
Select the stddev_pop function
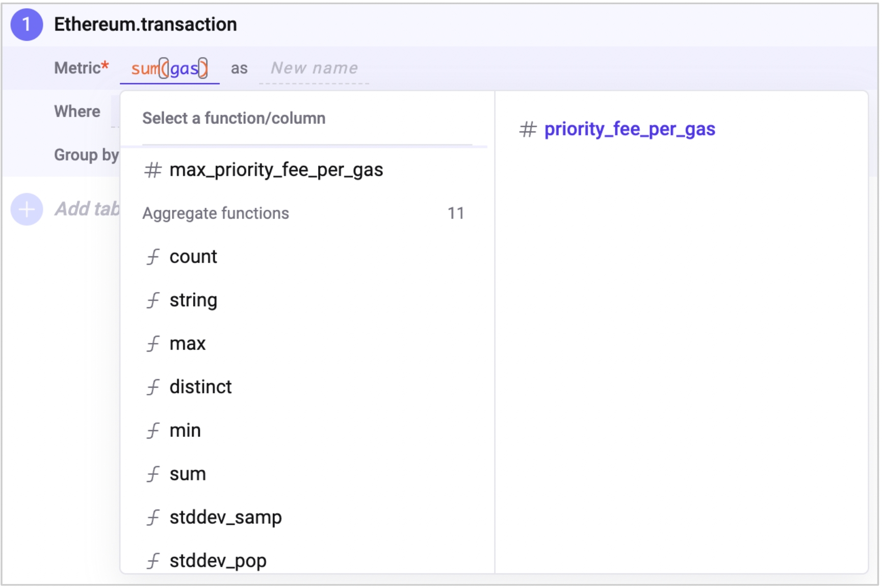click(x=218, y=560)
